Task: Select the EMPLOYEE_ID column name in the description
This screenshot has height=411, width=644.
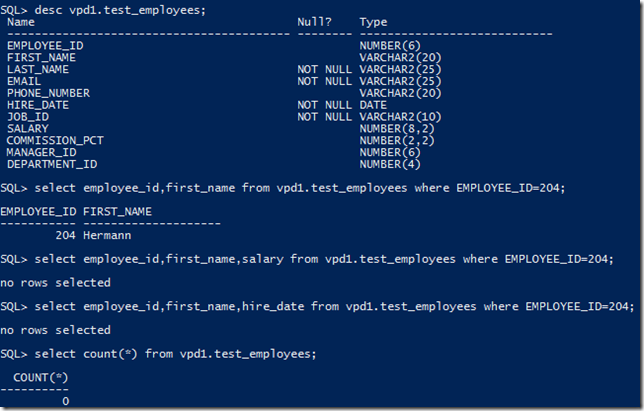Action: (45, 46)
